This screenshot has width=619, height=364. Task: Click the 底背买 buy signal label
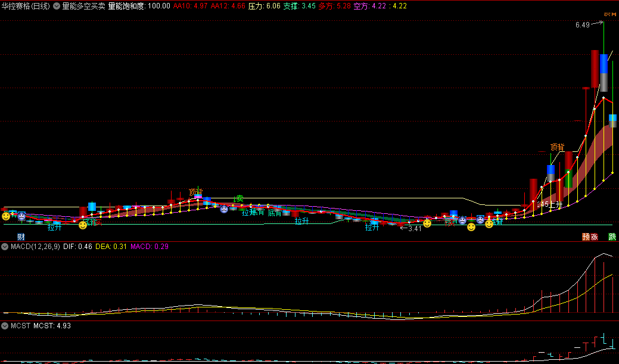pyautogui.click(x=93, y=222)
